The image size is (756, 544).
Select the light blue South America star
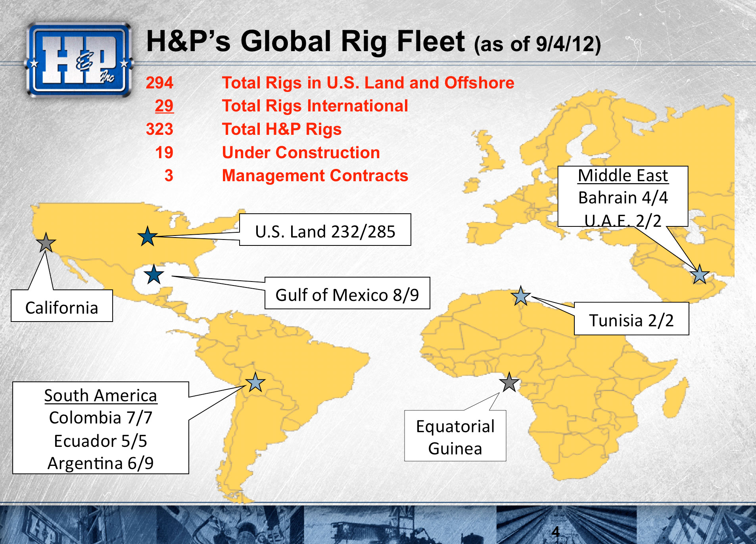pyautogui.click(x=255, y=382)
